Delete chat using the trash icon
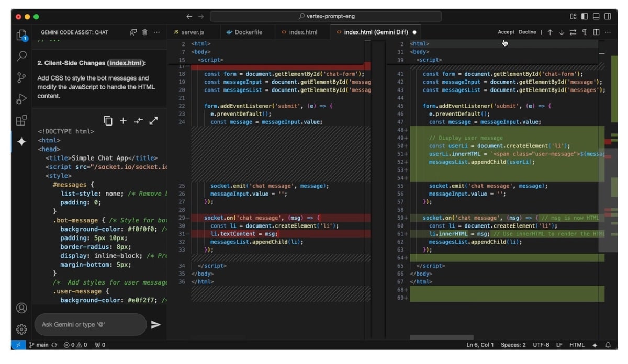This screenshot has height=364, width=628. coord(145,32)
